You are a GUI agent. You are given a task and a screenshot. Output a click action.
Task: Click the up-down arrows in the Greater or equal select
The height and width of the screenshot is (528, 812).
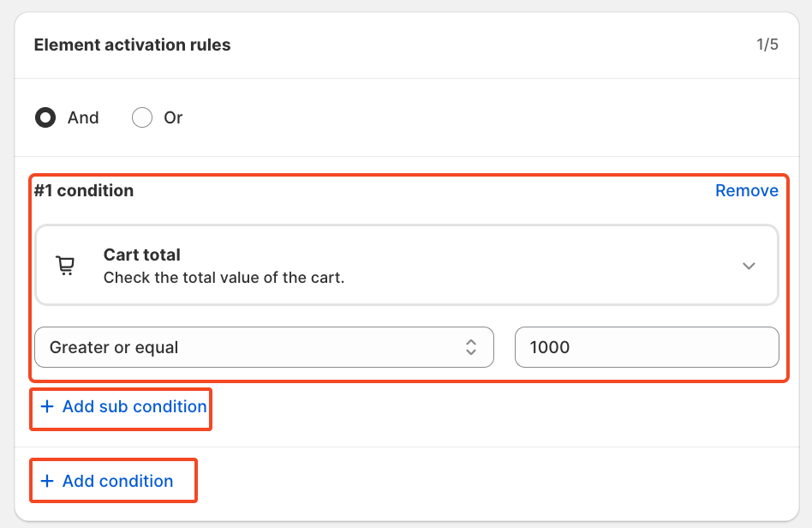470,347
